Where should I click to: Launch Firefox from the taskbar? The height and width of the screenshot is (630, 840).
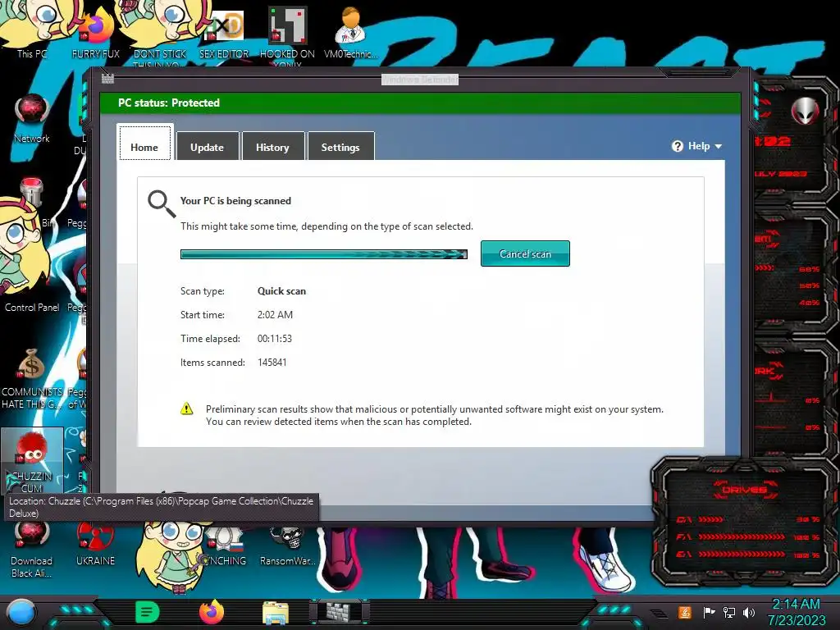212,612
